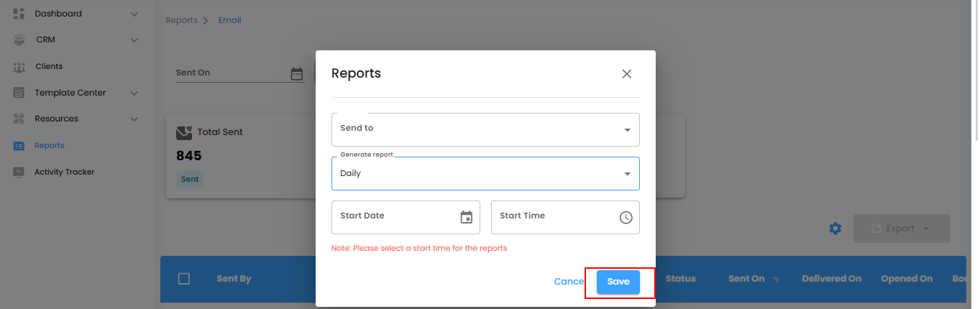This screenshot has height=309, width=980.
Task: Click the Dashboard grid icon in sidebar
Action: coord(19,14)
